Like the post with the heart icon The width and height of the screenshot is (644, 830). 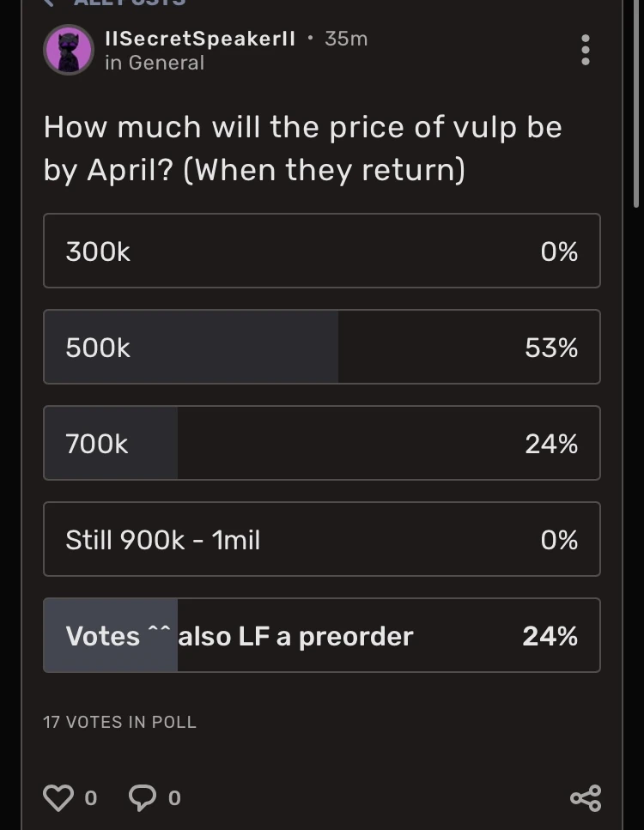58,797
